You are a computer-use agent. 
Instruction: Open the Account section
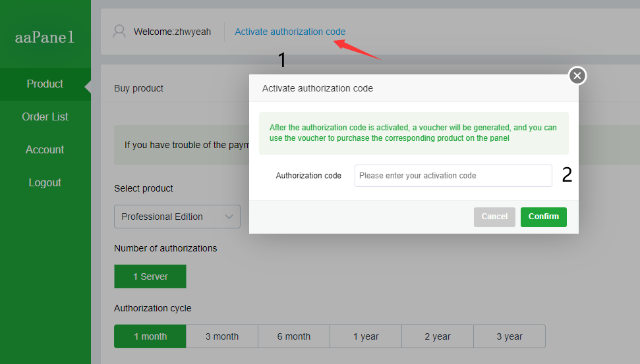(45, 150)
